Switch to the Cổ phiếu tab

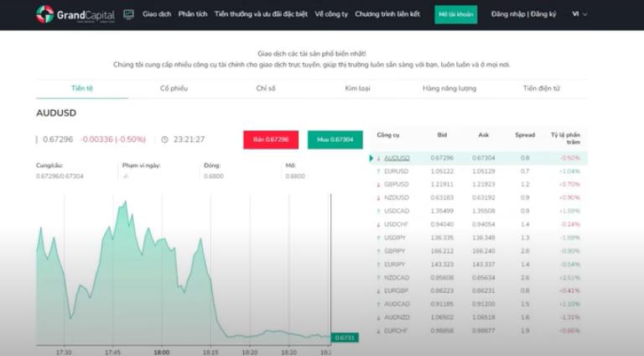coord(174,88)
